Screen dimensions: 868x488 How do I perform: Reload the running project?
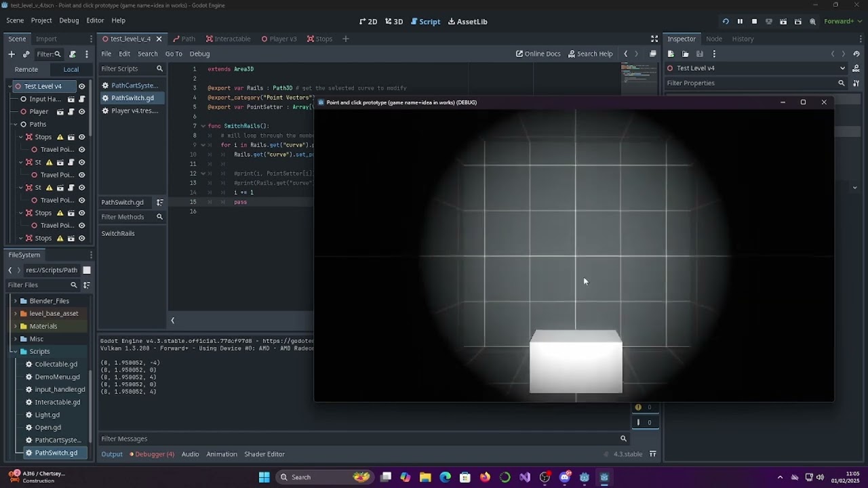[726, 22]
